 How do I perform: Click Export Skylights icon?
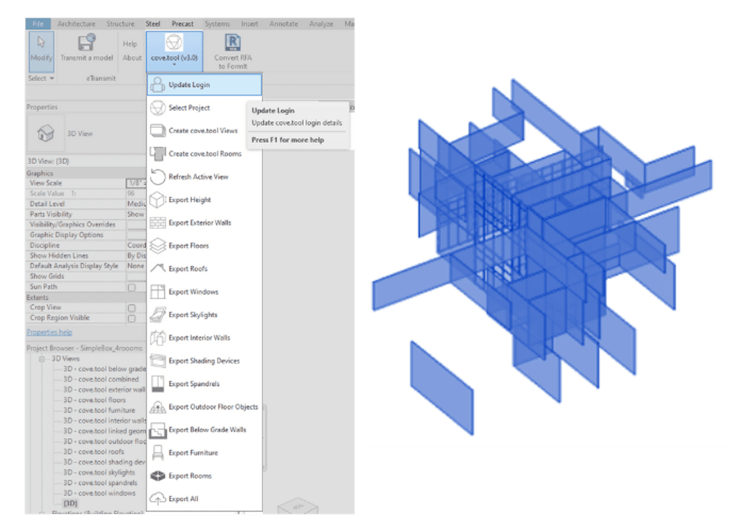(158, 315)
